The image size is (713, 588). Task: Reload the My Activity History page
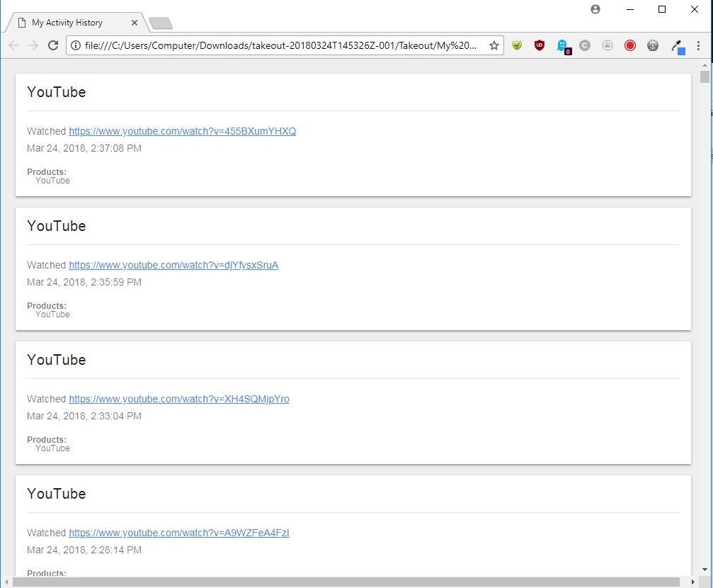tap(53, 45)
